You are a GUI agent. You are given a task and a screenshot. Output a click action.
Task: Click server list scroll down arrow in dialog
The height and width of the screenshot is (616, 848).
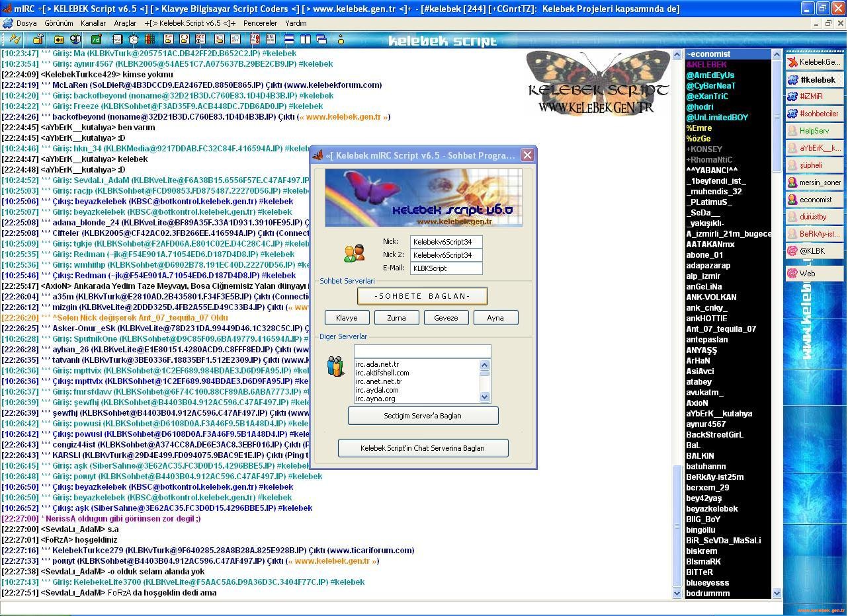485,397
